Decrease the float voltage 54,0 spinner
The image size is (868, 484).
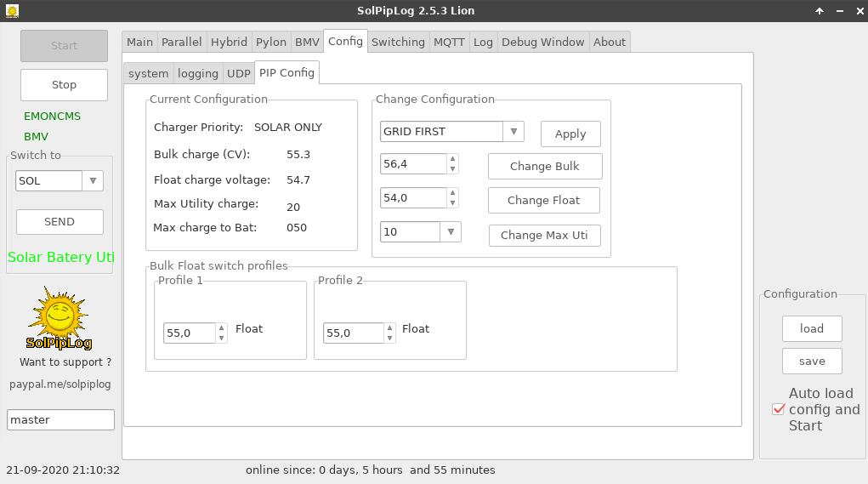[x=453, y=202]
